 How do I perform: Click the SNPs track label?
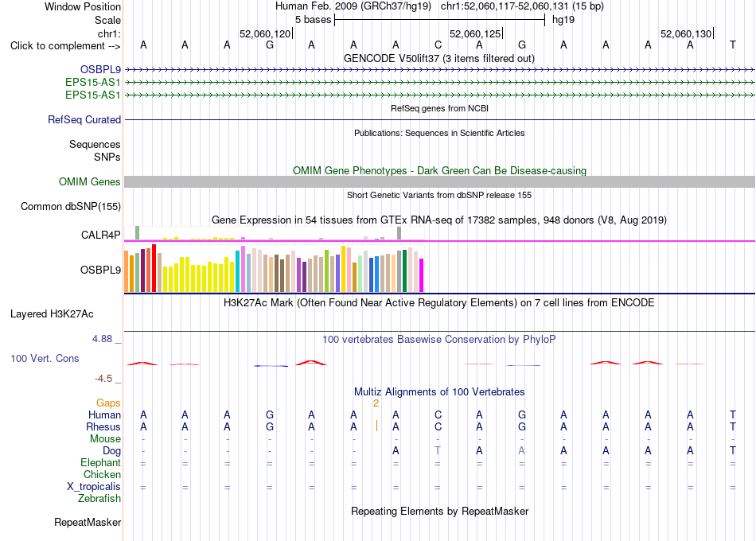[107, 157]
